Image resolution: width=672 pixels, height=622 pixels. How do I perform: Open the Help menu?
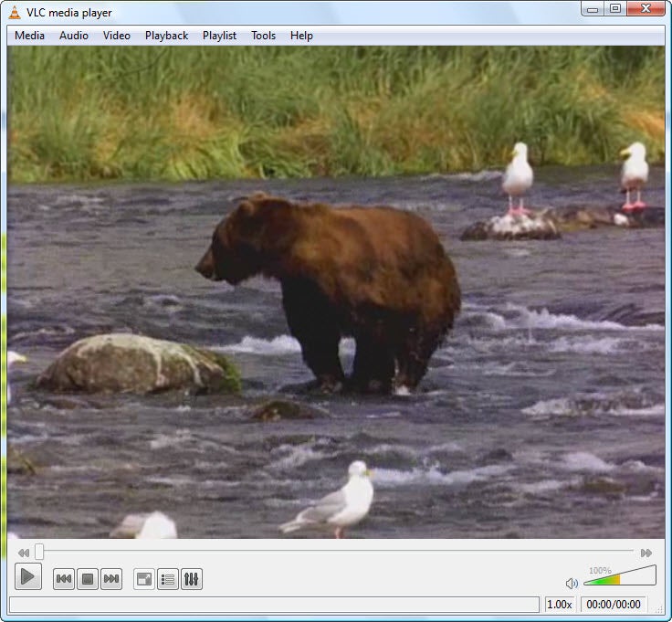pyautogui.click(x=301, y=36)
